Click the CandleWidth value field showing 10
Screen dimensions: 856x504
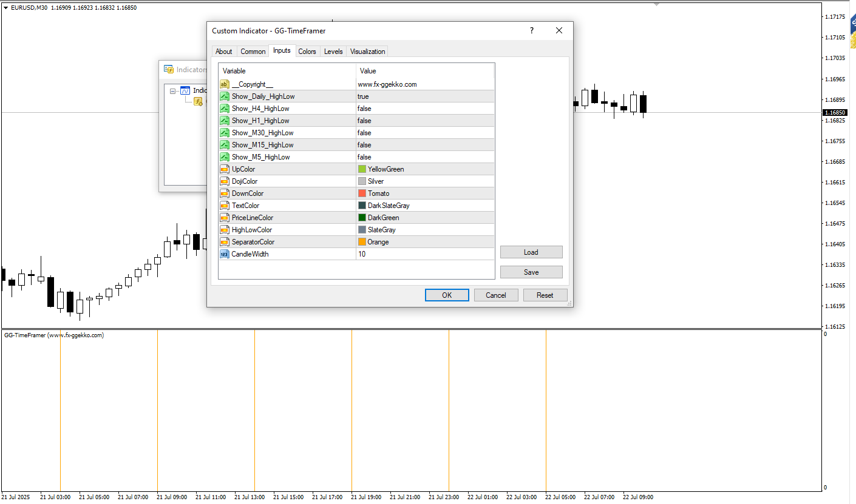point(425,254)
